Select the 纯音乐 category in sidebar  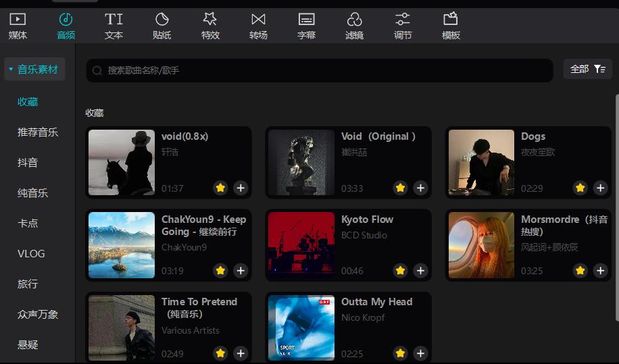(x=32, y=193)
